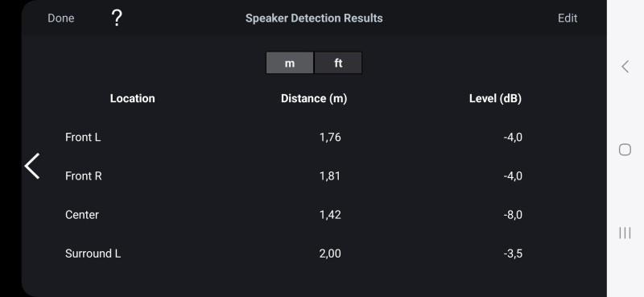
Task: Tap Android system back arrow
Action: (625, 67)
